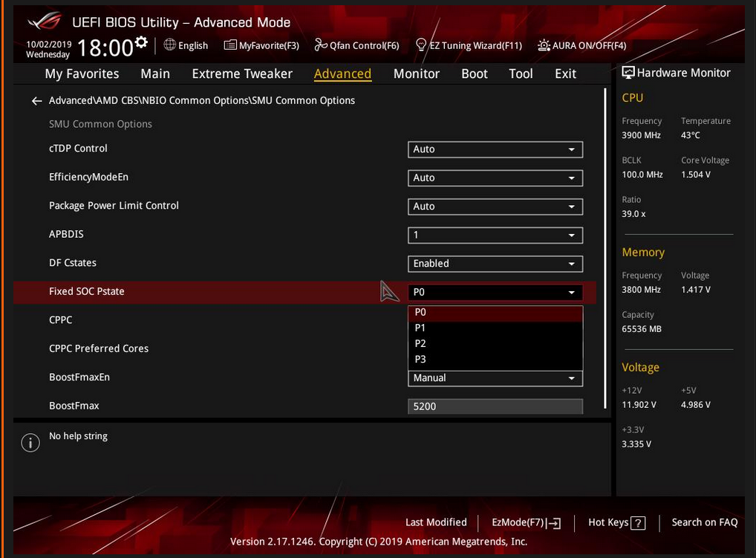Click the +12V reading 11.902 V
756x558 pixels.
(x=639, y=405)
